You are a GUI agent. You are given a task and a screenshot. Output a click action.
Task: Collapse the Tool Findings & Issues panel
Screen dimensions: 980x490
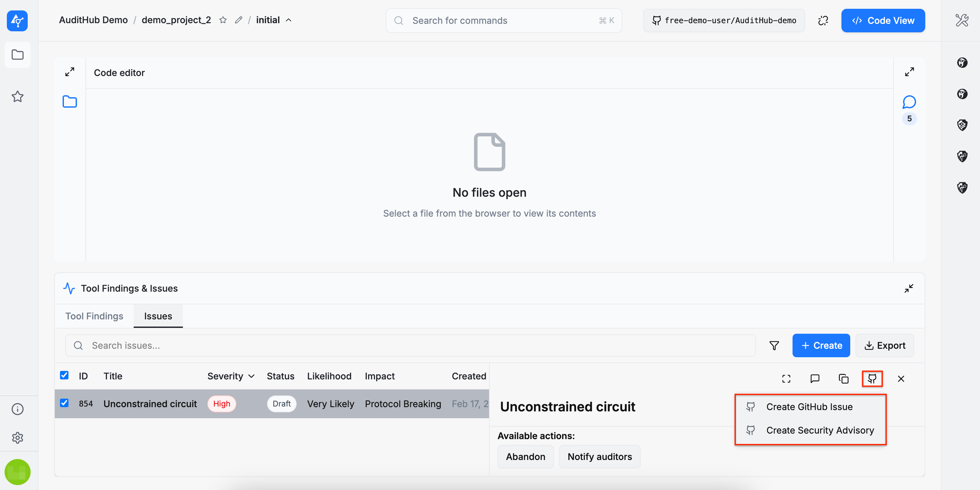909,288
